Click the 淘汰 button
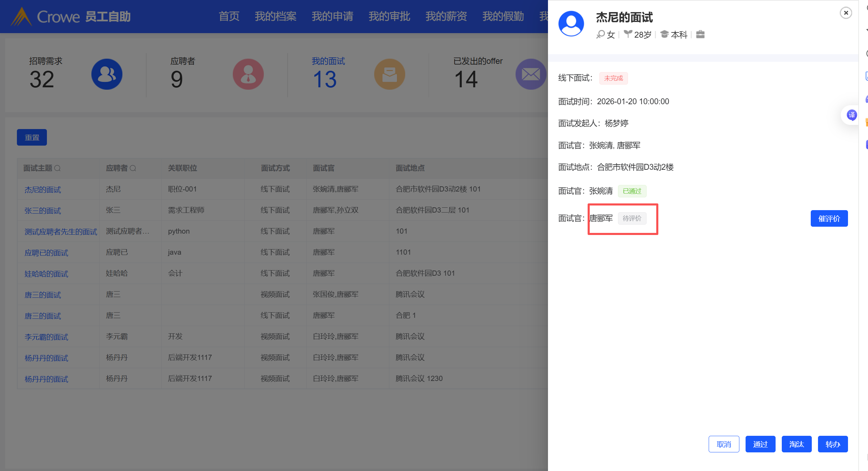The image size is (868, 471). pos(796,444)
